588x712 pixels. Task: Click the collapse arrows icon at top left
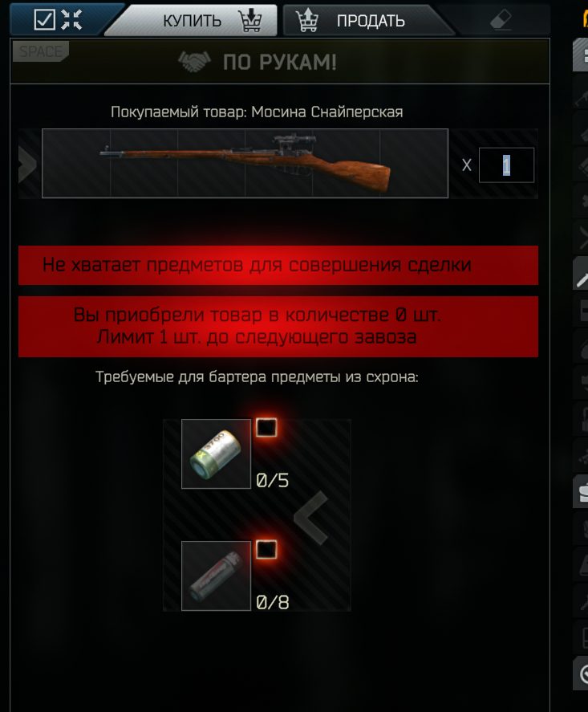pos(71,20)
